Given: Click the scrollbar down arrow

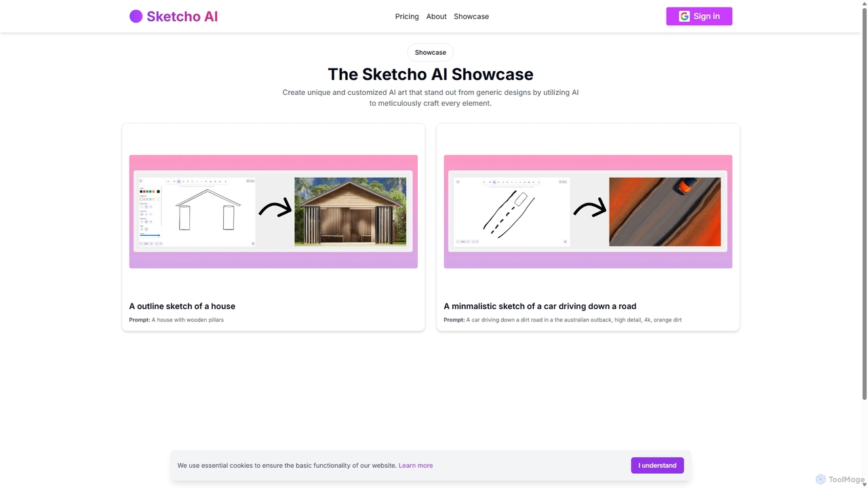Looking at the screenshot, I should pos(864,484).
